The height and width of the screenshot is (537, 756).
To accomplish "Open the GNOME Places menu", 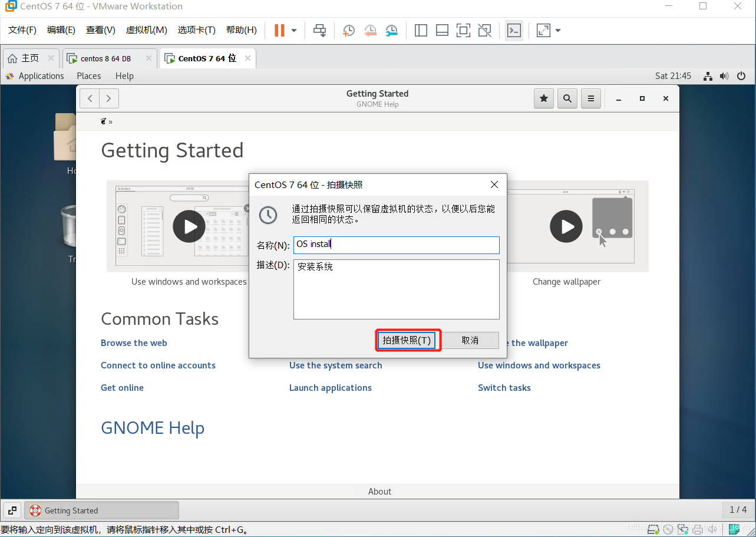I will [x=89, y=76].
